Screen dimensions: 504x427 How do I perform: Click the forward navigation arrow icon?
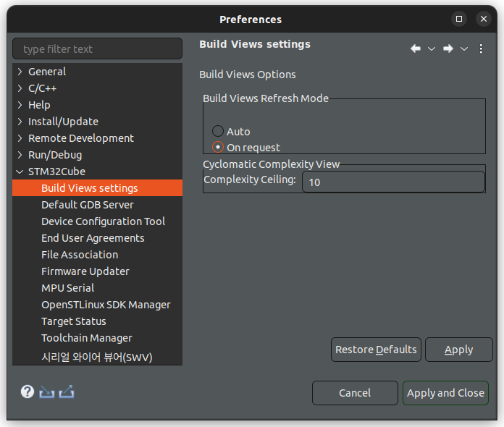click(x=448, y=48)
